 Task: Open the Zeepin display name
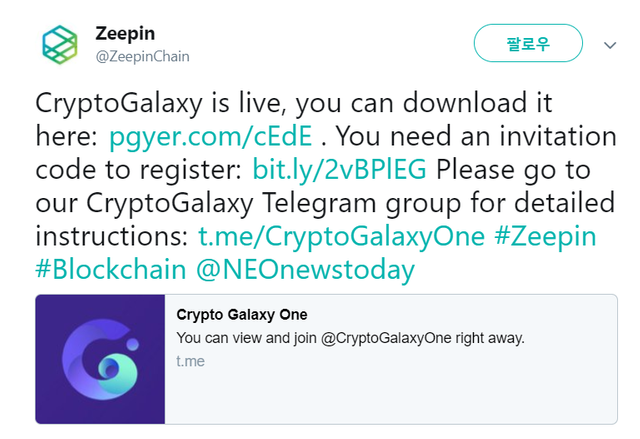tap(123, 33)
